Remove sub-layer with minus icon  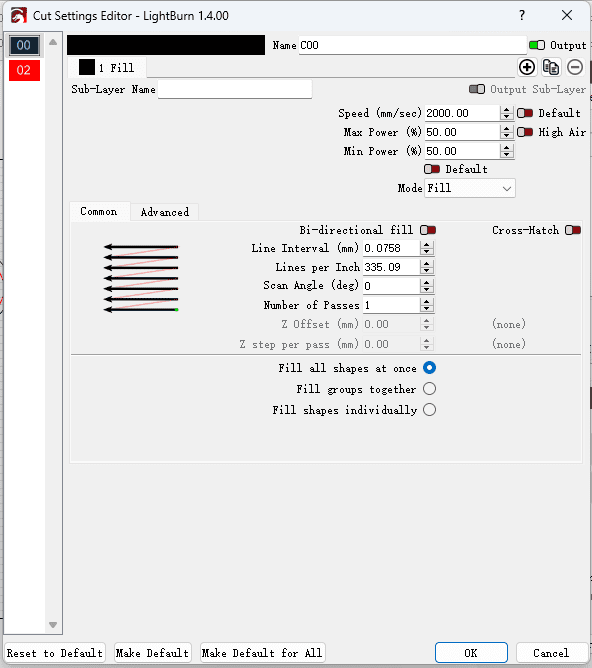coord(575,67)
